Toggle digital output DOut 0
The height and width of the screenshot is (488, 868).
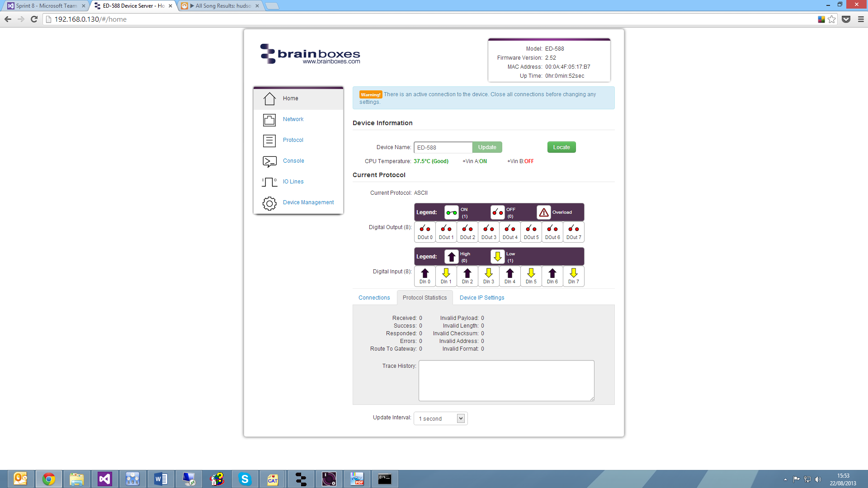(425, 232)
